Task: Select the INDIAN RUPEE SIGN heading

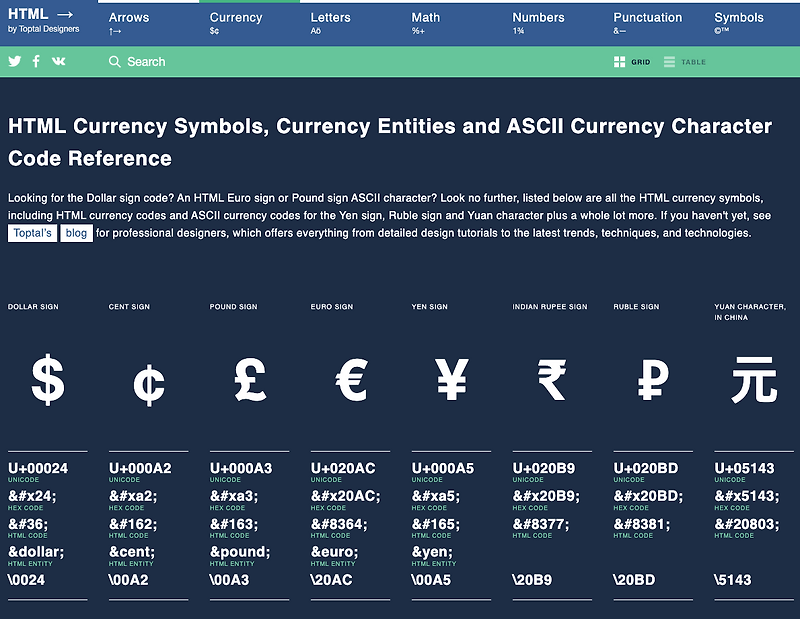Action: pyautogui.click(x=550, y=307)
